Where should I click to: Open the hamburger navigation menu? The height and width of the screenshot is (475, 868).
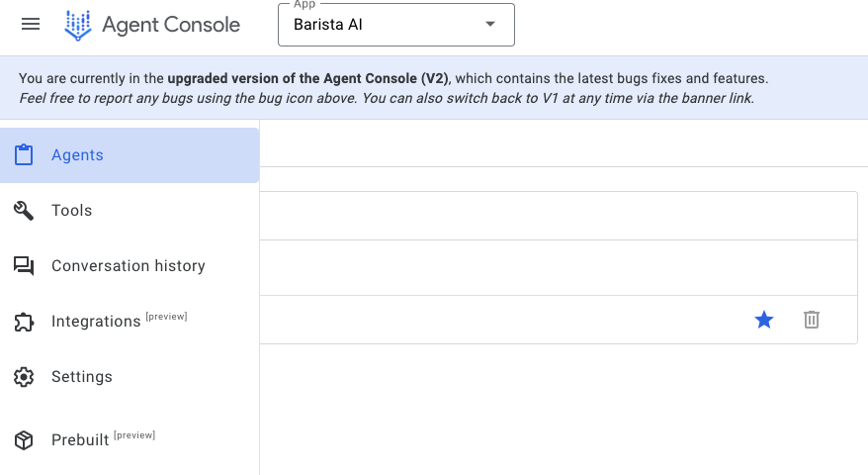(x=31, y=25)
